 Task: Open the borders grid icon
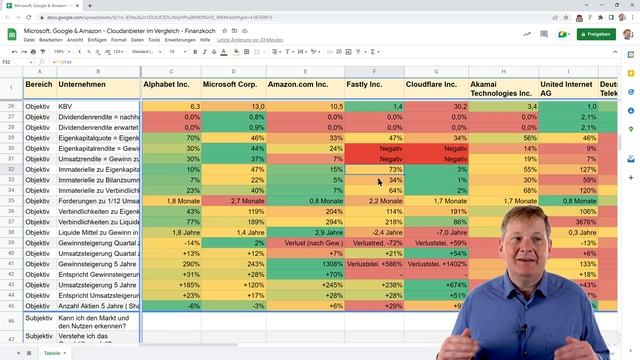247,52
